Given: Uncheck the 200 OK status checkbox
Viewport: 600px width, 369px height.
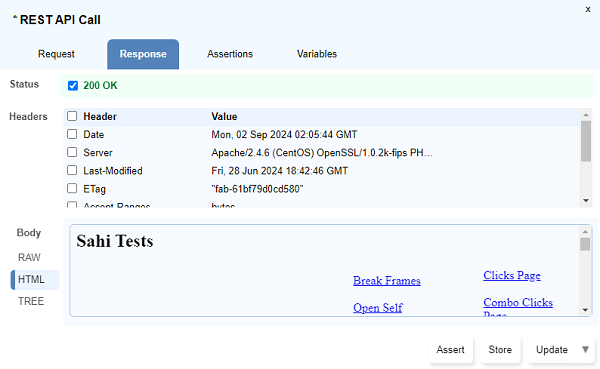Looking at the screenshot, I should tap(73, 85).
